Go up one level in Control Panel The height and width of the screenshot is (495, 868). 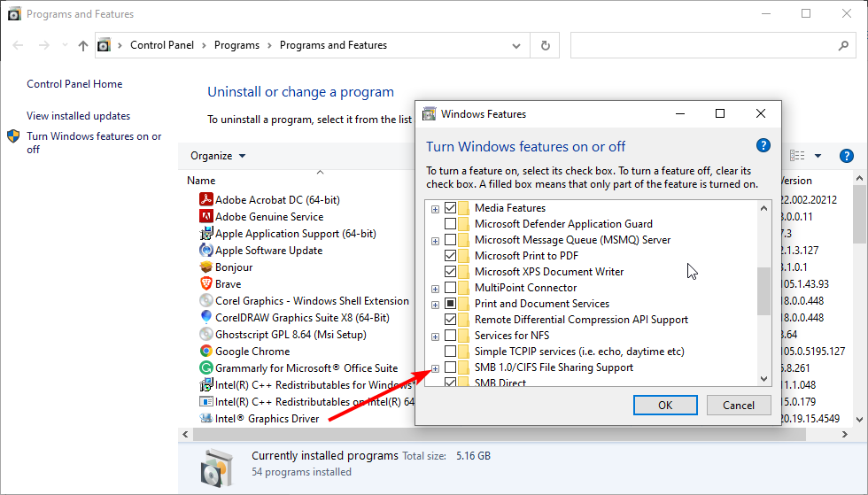[x=83, y=45]
